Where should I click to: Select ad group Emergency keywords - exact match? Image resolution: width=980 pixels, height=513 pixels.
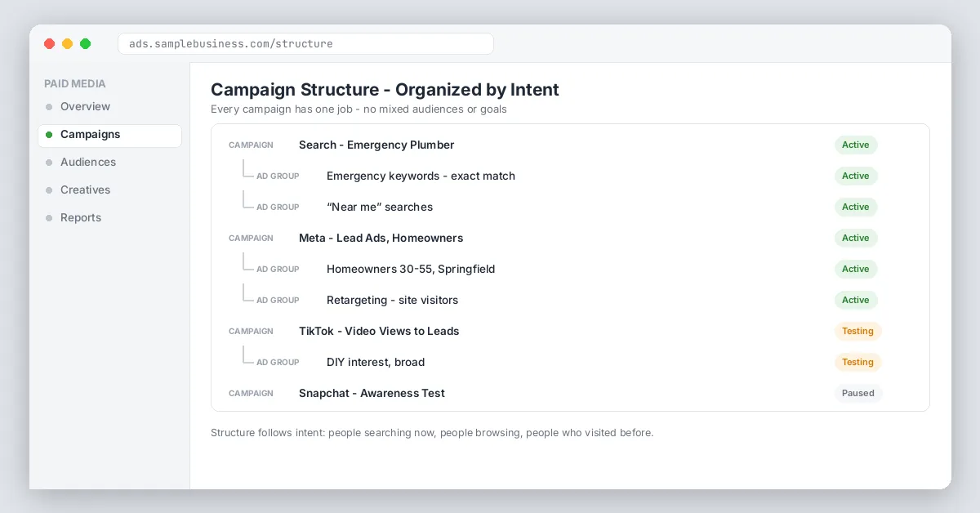pos(421,176)
